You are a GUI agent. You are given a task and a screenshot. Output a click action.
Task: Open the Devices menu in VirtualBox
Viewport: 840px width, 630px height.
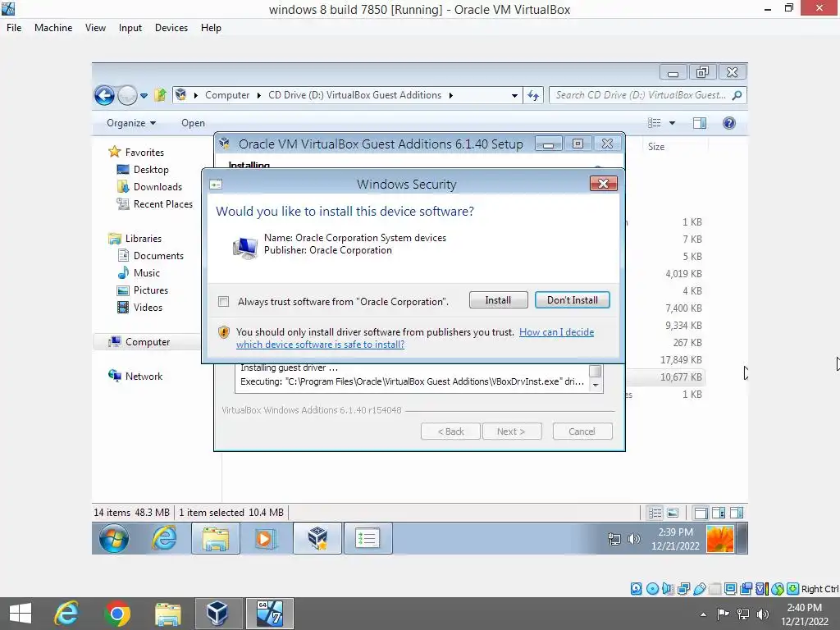point(171,28)
